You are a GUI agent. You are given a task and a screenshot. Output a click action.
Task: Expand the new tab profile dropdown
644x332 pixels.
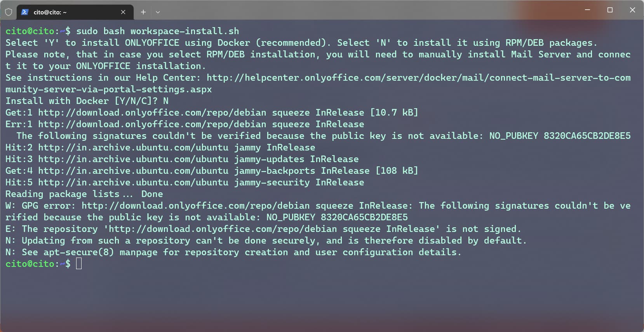click(158, 12)
